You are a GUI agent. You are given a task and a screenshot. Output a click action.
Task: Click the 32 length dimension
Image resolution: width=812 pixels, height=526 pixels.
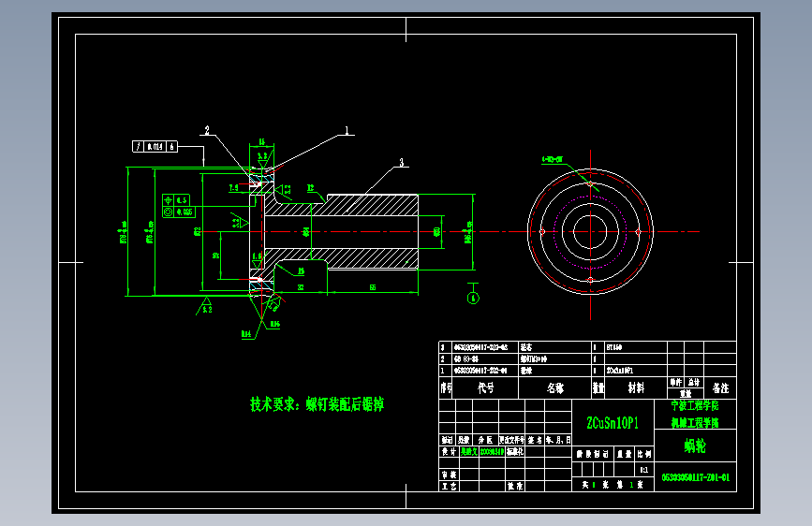point(301,287)
